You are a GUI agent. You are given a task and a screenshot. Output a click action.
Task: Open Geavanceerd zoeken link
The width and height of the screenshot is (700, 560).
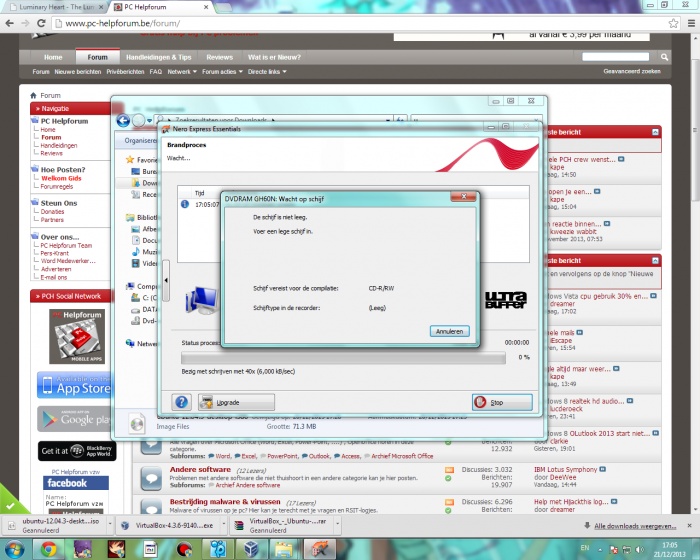pyautogui.click(x=632, y=71)
